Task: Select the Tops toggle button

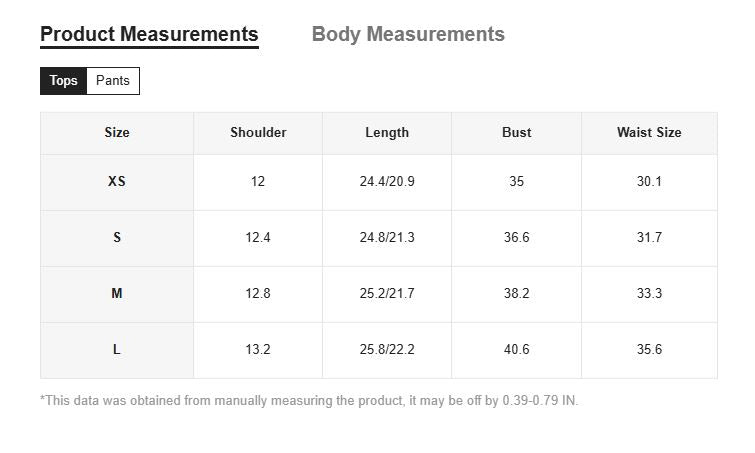Action: click(x=63, y=81)
